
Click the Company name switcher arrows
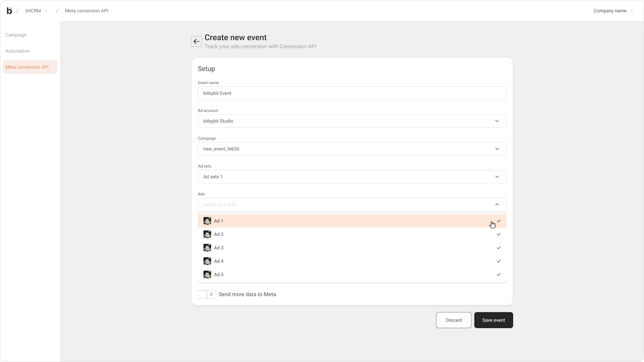632,11
